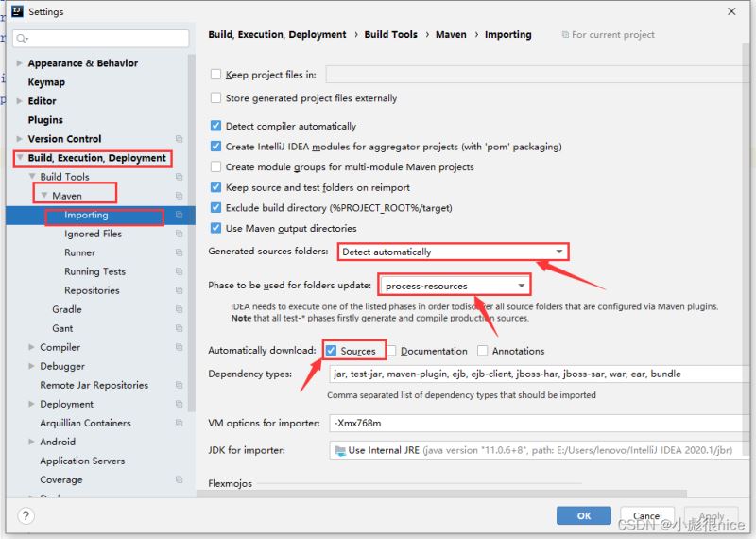
Task: Toggle 'Create IntelliJ IDEA modules for aggregator projects'
Action: [x=215, y=147]
